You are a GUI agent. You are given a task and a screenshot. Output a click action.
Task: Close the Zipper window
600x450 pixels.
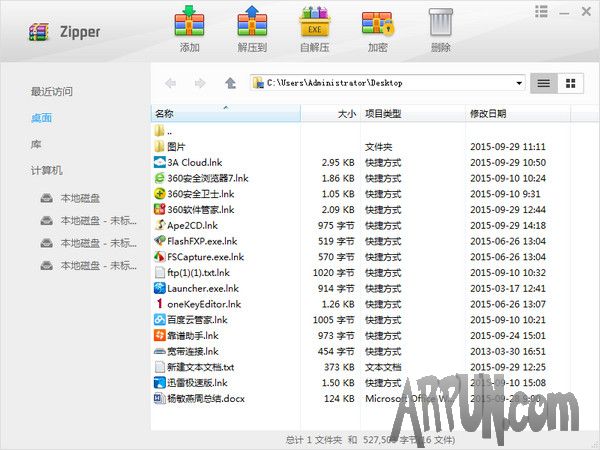tap(586, 11)
